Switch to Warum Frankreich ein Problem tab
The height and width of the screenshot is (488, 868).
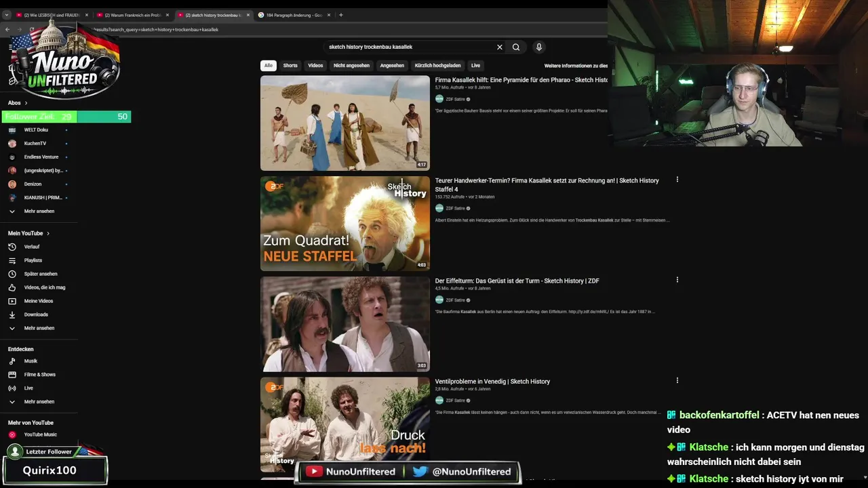point(132,15)
